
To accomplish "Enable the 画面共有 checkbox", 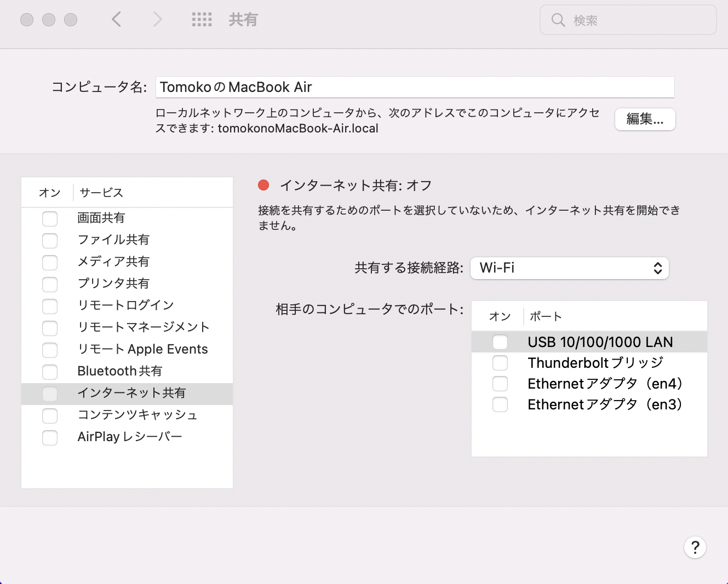I will (x=50, y=218).
